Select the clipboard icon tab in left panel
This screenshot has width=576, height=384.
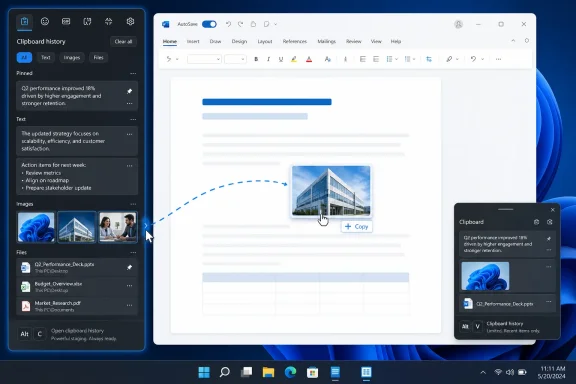24,22
